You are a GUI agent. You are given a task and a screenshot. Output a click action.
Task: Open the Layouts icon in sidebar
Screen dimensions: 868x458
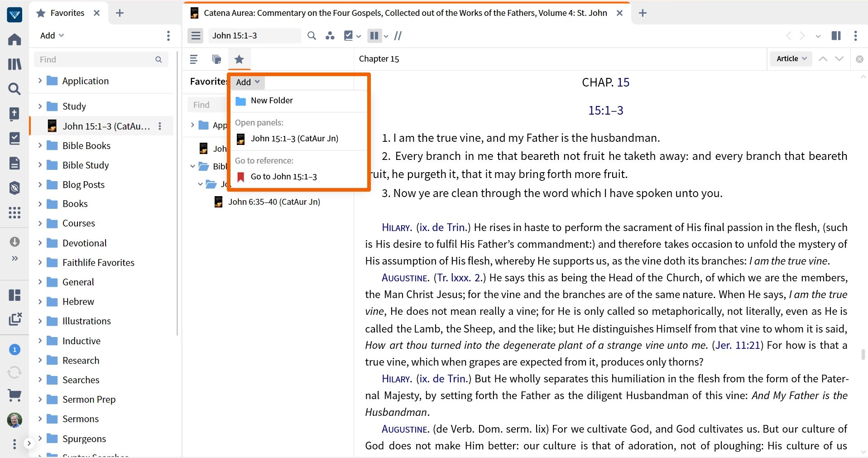tap(14, 295)
